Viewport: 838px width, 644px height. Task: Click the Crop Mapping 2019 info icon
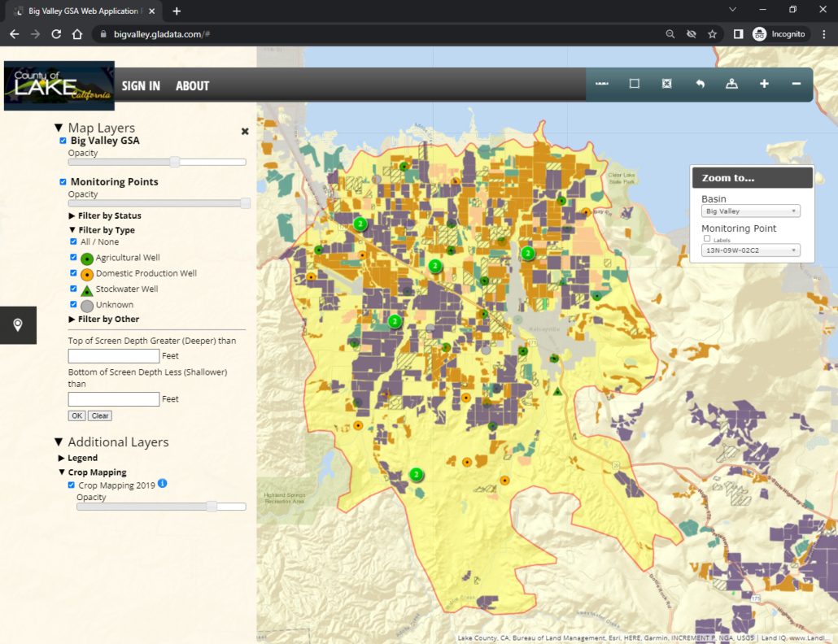click(x=162, y=484)
